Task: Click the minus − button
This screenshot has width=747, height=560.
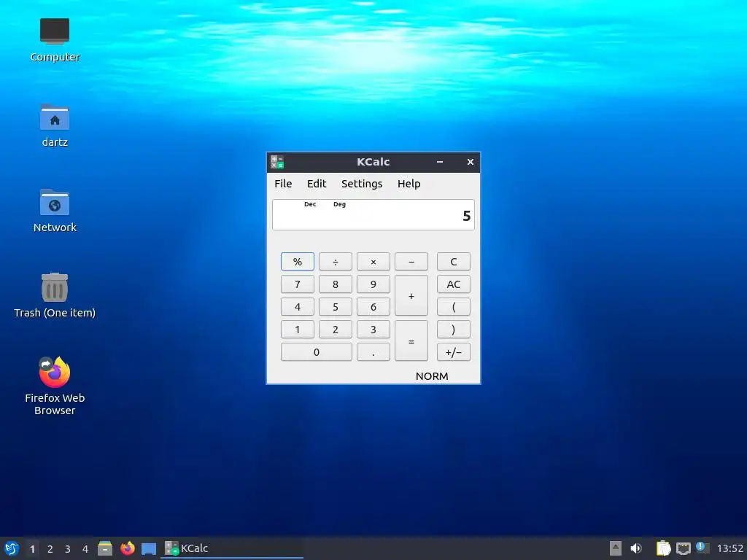Action: [411, 262]
